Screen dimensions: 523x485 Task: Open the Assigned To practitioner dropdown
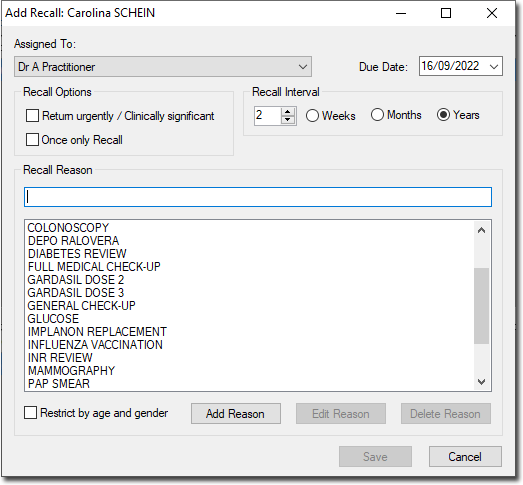[163, 67]
